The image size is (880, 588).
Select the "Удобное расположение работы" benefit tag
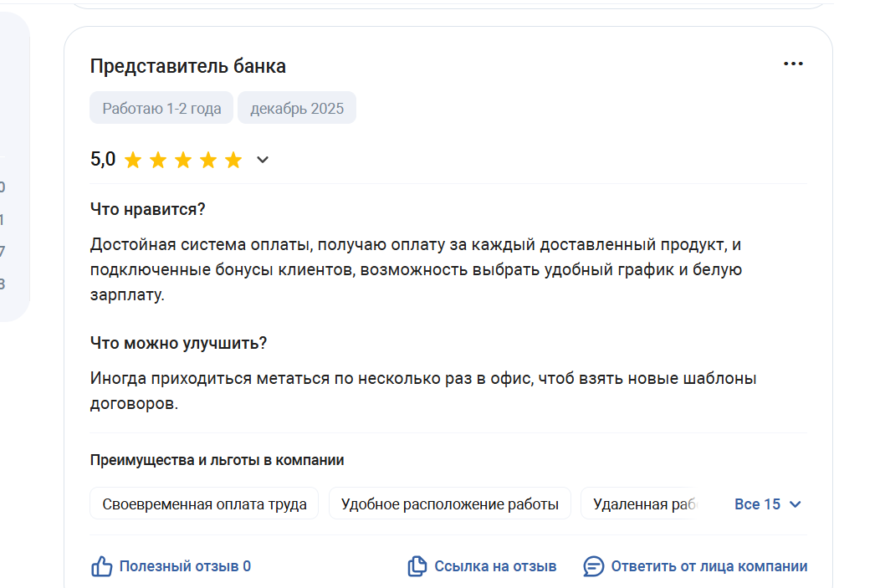pos(449,504)
